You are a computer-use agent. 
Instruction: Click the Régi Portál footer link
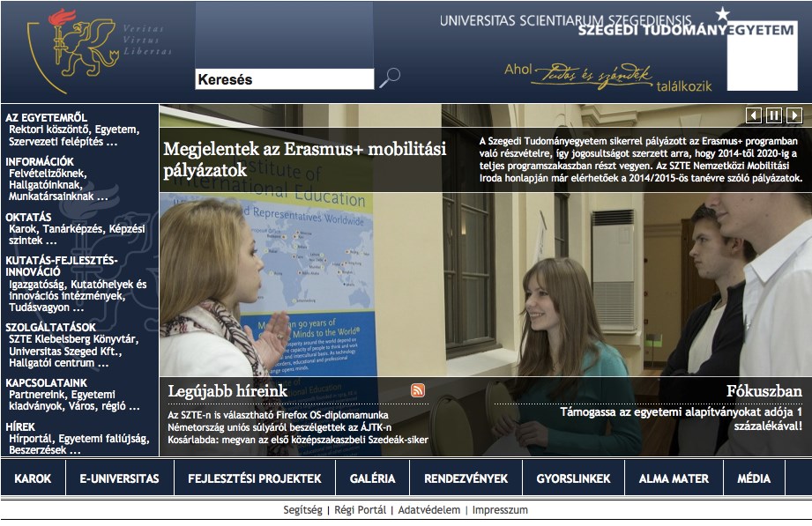click(361, 510)
